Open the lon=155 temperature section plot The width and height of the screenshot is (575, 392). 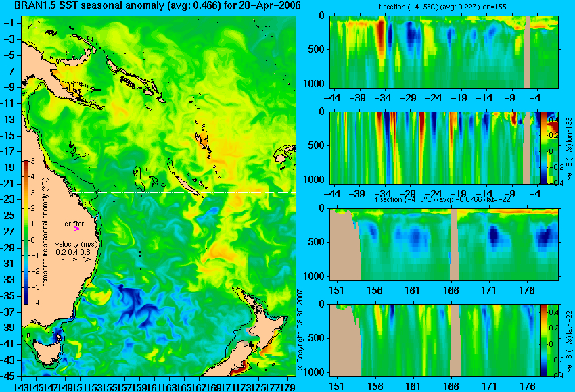[x=444, y=51]
